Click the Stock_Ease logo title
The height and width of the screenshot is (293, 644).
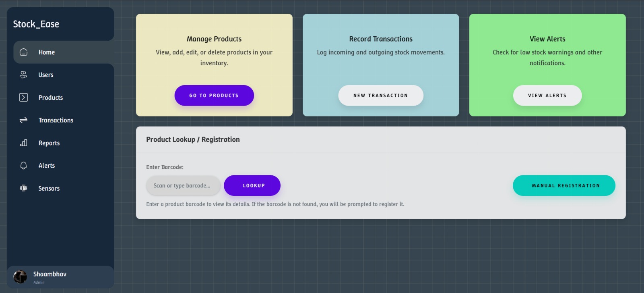pos(36,24)
